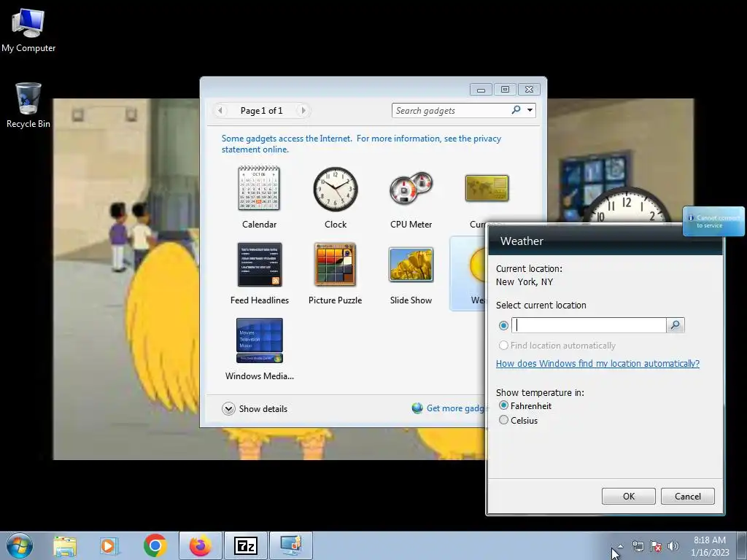Cancel the Weather options dialog
This screenshot has width=747, height=560.
(x=687, y=496)
